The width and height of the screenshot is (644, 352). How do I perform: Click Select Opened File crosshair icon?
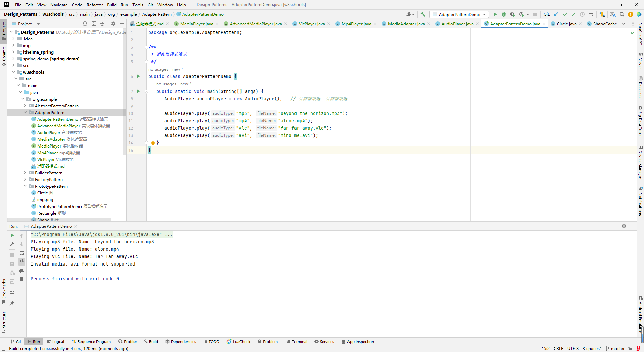pos(85,24)
